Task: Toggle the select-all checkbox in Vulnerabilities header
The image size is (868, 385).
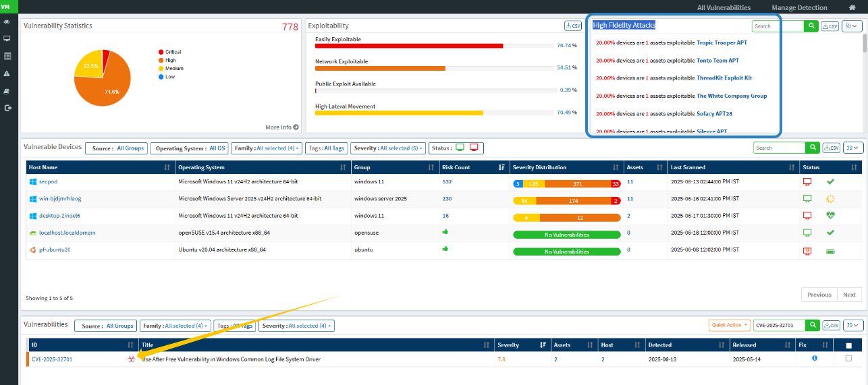Action: (x=848, y=345)
